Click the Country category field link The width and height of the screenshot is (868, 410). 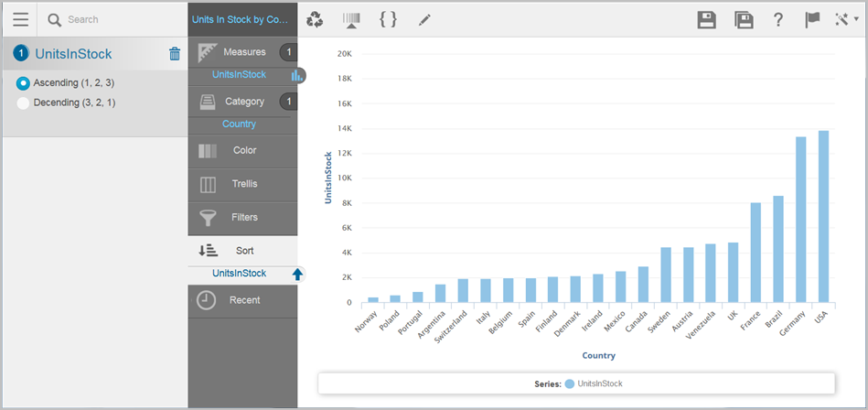pos(239,124)
